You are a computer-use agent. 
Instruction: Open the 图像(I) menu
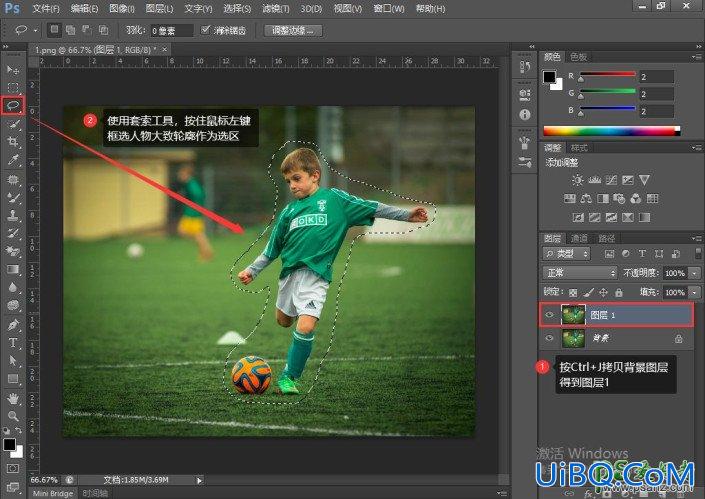(x=122, y=9)
